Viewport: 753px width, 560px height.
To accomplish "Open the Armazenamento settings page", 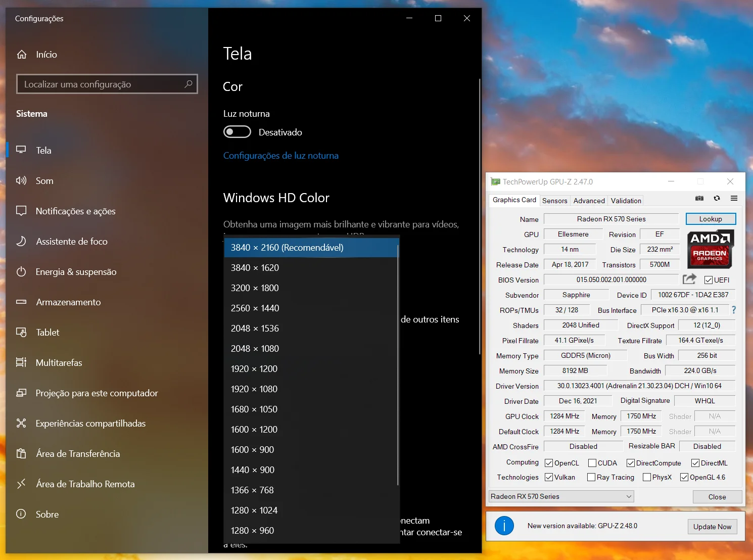I will pos(107,302).
